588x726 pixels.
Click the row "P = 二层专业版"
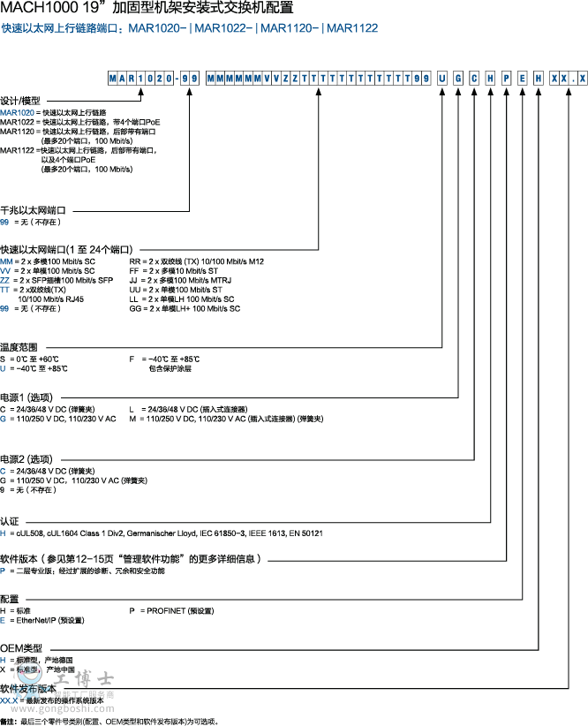pos(82,571)
